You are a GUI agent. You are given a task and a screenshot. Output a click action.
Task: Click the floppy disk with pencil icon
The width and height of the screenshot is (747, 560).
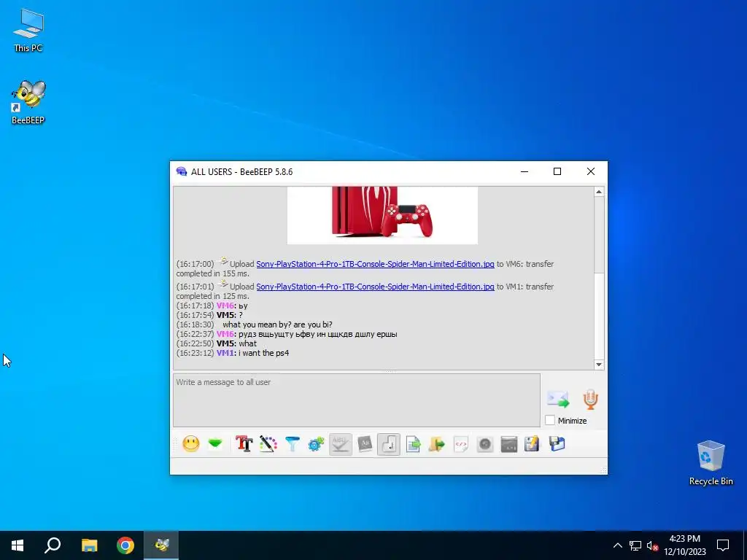(x=532, y=444)
